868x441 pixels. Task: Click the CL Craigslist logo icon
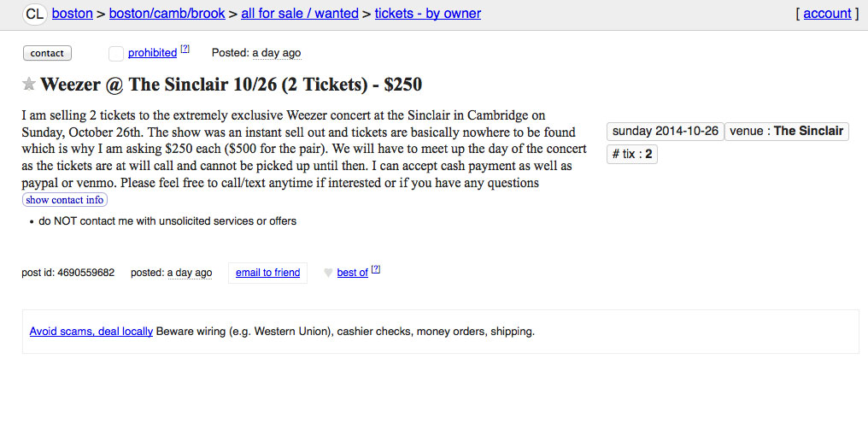click(x=34, y=14)
